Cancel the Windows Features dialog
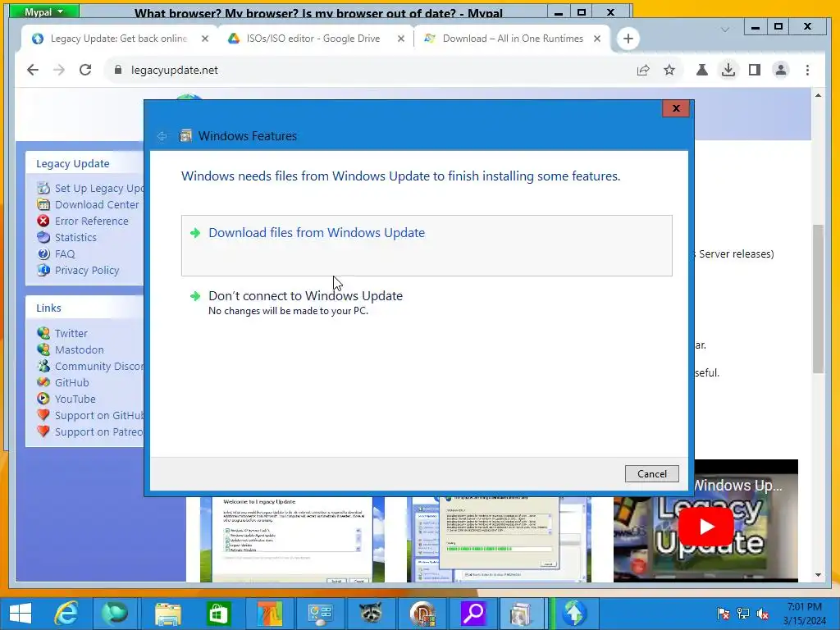 651,473
